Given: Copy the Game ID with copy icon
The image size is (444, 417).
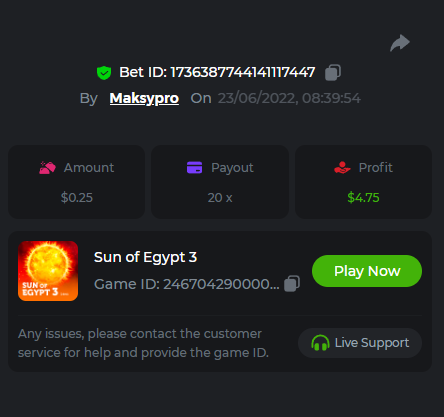Looking at the screenshot, I should click(x=292, y=284).
